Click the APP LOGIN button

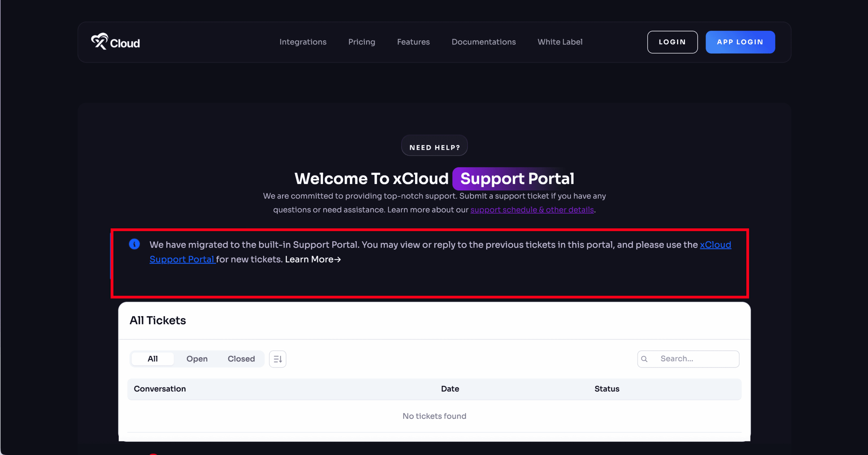tap(740, 42)
